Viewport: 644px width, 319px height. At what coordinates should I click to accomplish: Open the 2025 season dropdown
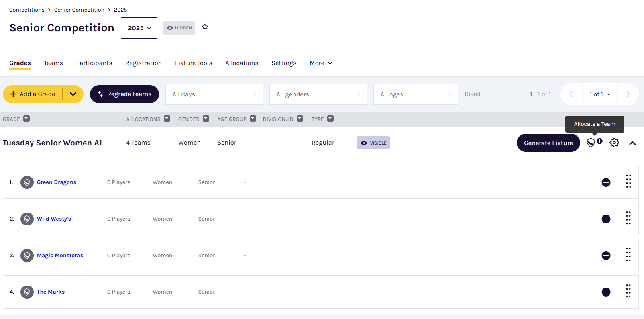pos(139,28)
